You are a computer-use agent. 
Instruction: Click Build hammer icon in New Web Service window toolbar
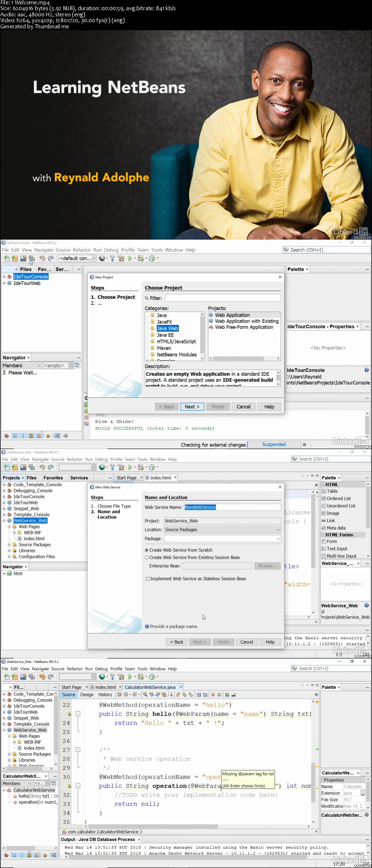pos(112,467)
